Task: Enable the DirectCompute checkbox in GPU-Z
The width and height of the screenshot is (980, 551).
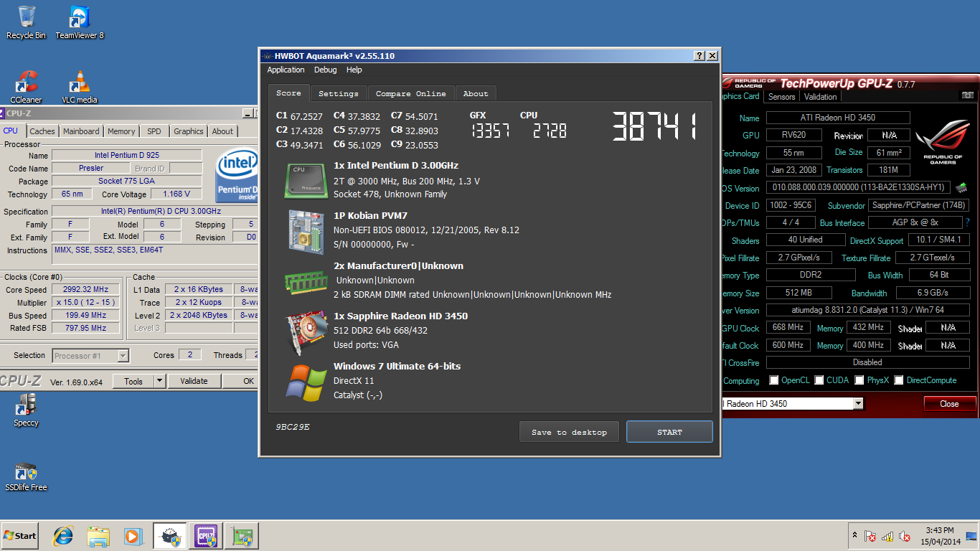Action: point(899,380)
